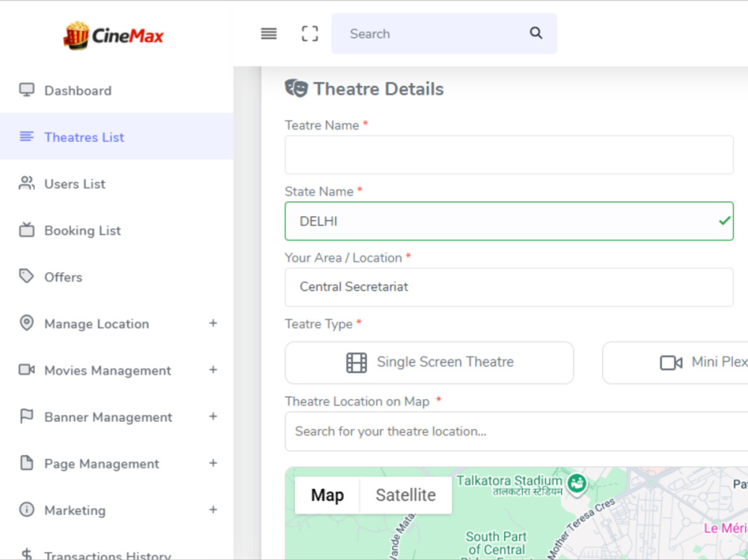Click the search magnifier icon
Screen dimensions: 748x560
point(536,33)
